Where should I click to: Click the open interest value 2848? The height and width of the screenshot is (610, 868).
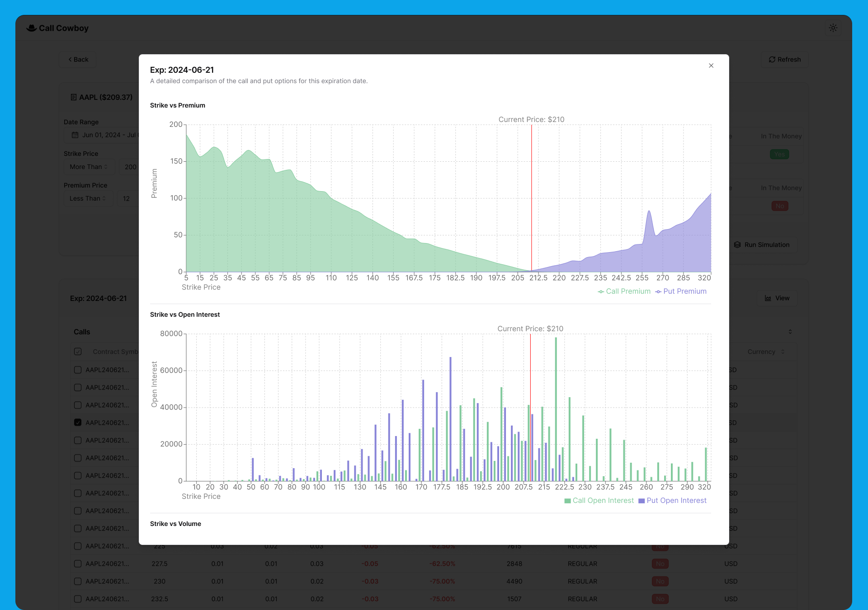point(514,564)
